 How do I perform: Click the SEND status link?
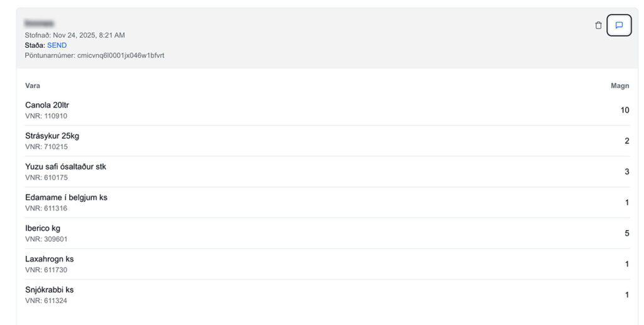click(57, 45)
